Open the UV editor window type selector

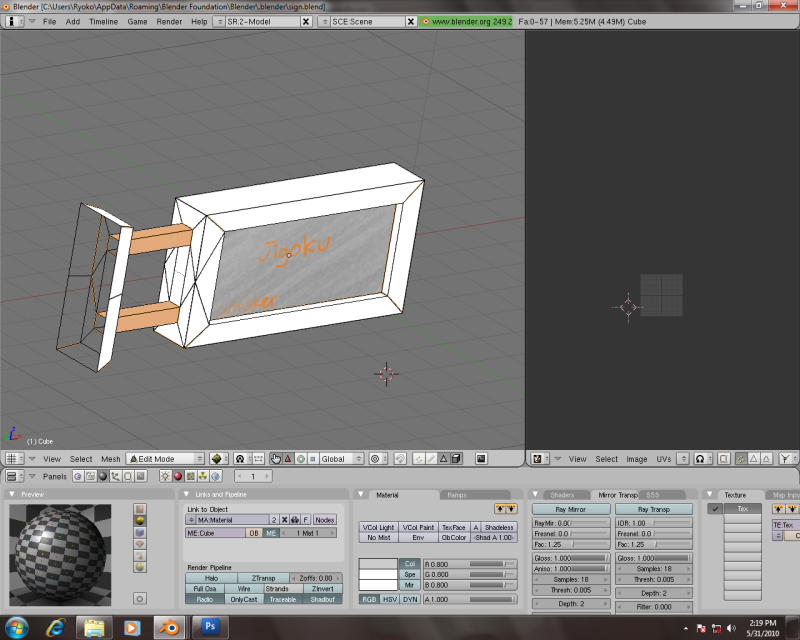tap(540, 459)
